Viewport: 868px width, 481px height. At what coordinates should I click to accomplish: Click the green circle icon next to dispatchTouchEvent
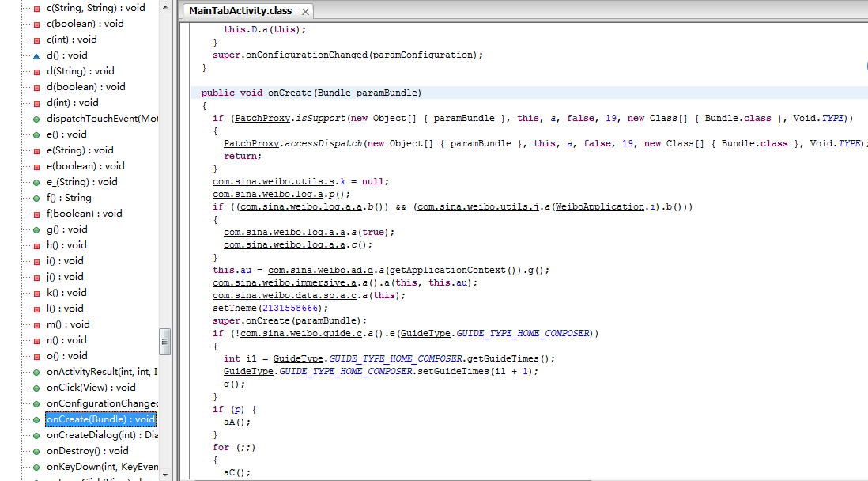(x=36, y=119)
